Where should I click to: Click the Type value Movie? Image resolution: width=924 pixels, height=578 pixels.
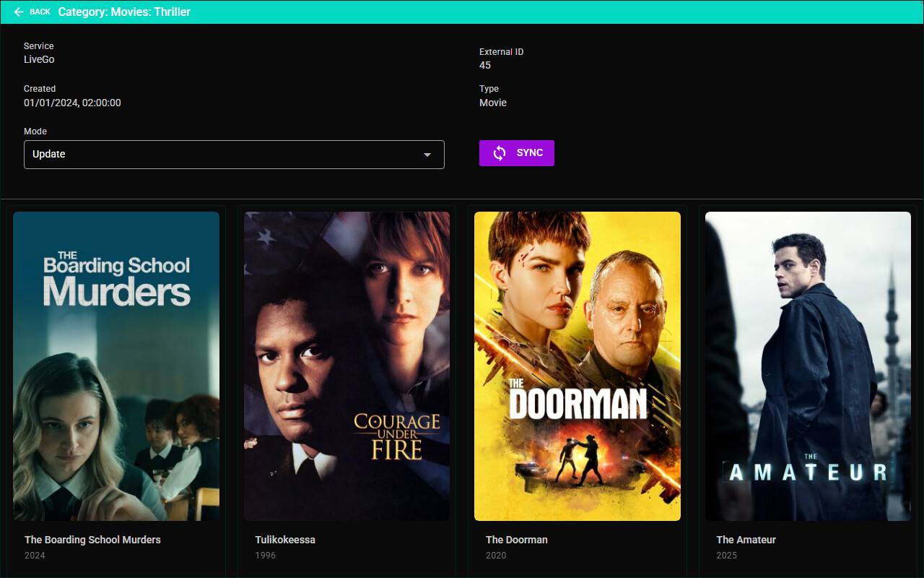click(493, 103)
